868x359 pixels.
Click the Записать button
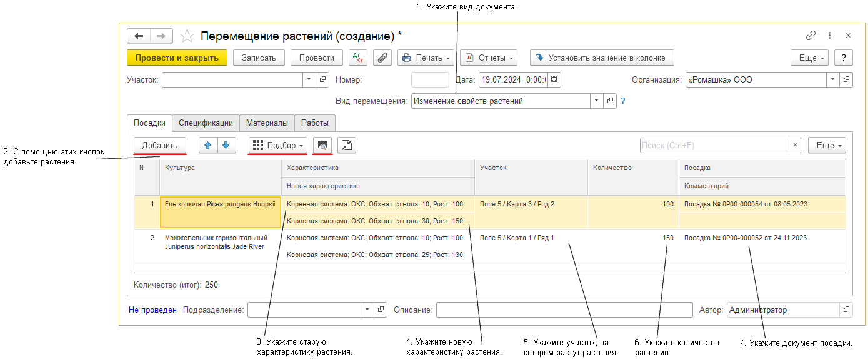click(x=259, y=58)
